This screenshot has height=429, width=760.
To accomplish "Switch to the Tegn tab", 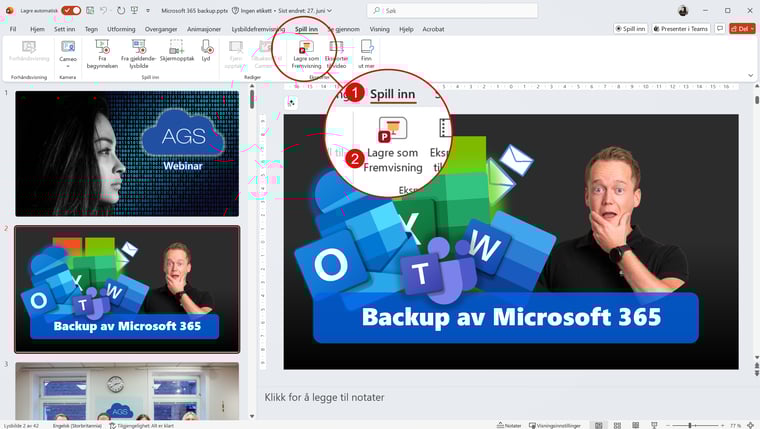I will pos(91,29).
